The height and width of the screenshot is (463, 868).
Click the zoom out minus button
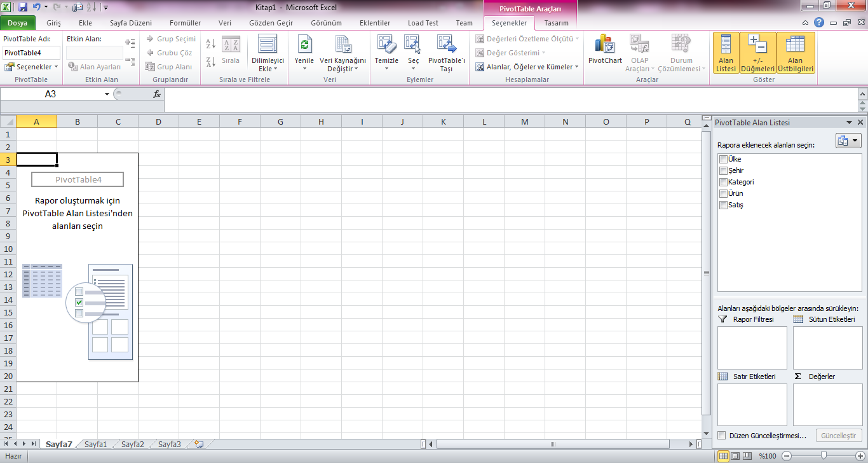click(x=787, y=456)
